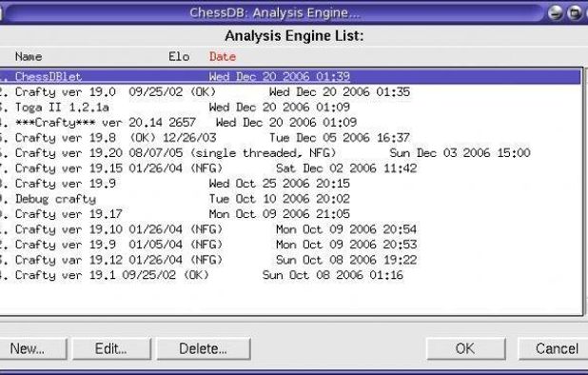Viewport: 588px width, 375px height.
Task: Sort the engine list by Elo
Action: (179, 56)
